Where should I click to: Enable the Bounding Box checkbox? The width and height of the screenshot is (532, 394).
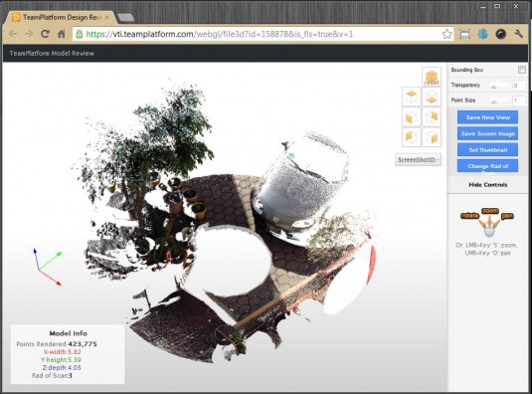point(522,70)
